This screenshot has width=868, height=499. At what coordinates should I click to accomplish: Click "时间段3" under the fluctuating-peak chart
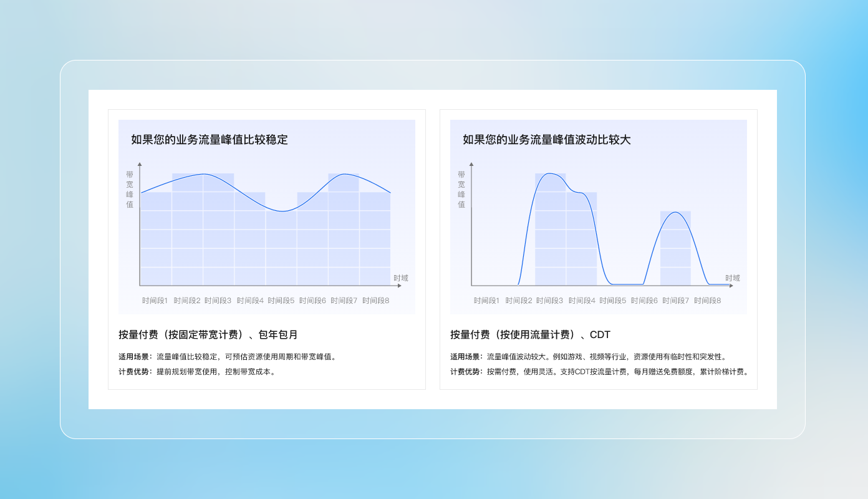[x=550, y=301]
